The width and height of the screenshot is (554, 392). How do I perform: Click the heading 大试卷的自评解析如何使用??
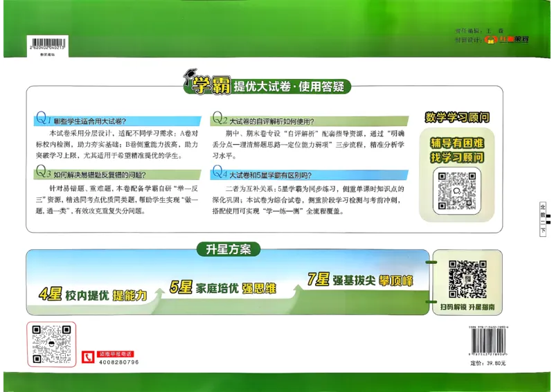pyautogui.click(x=271, y=121)
